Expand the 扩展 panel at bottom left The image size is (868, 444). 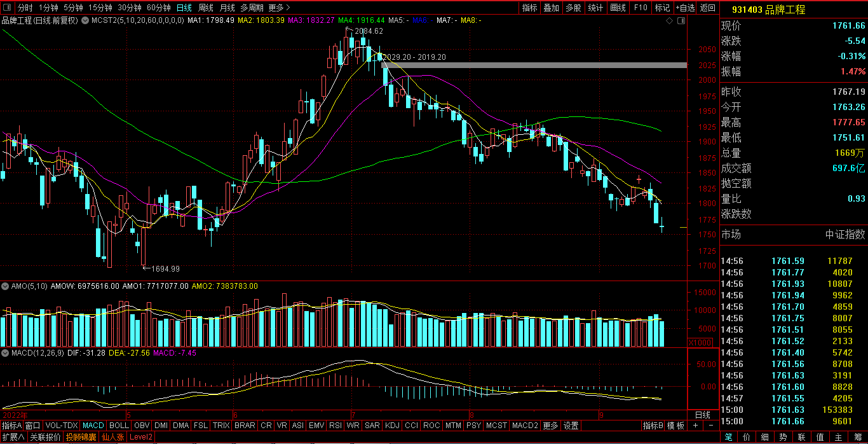point(13,437)
